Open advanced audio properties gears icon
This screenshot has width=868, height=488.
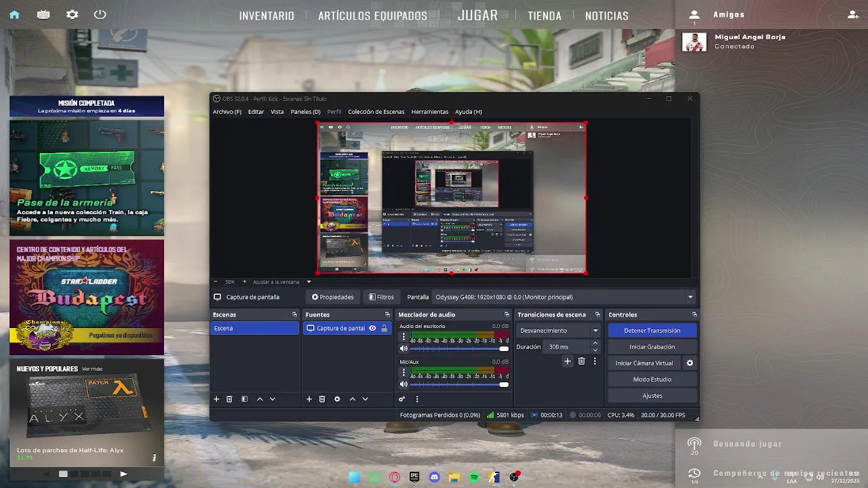point(401,399)
